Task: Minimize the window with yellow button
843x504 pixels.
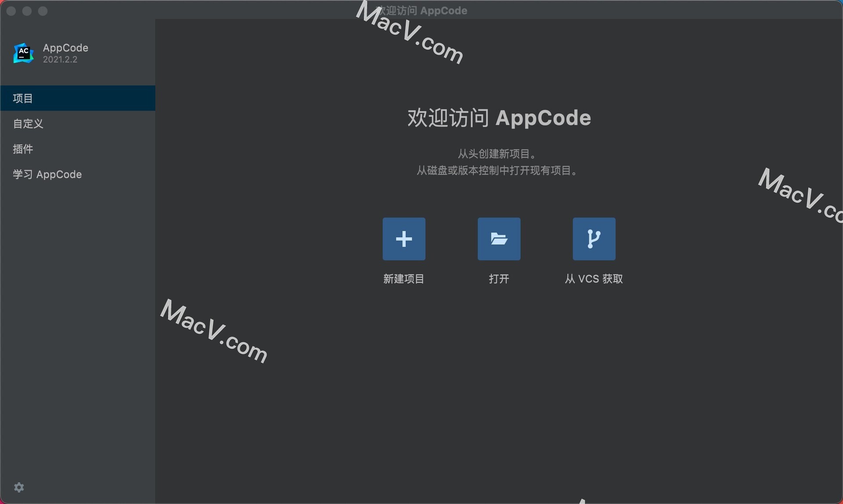Action: [27, 11]
